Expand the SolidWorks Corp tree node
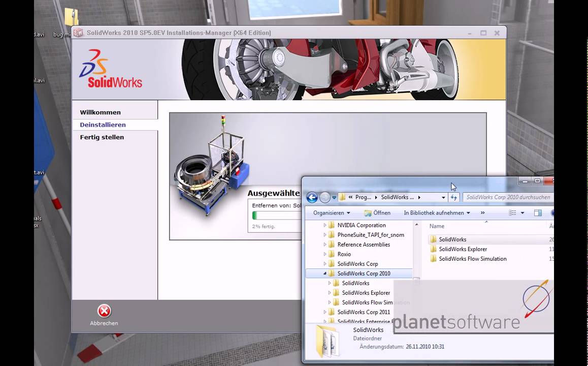The image size is (588, 366). pyautogui.click(x=325, y=264)
